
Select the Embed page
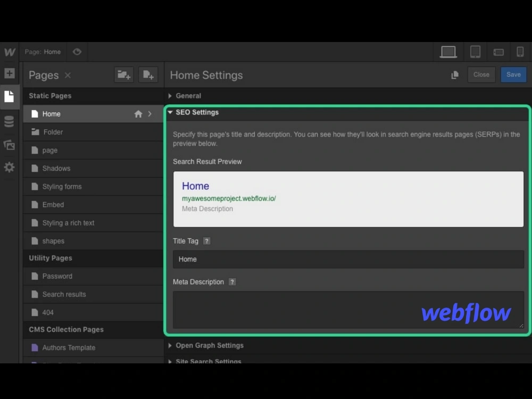click(x=93, y=205)
